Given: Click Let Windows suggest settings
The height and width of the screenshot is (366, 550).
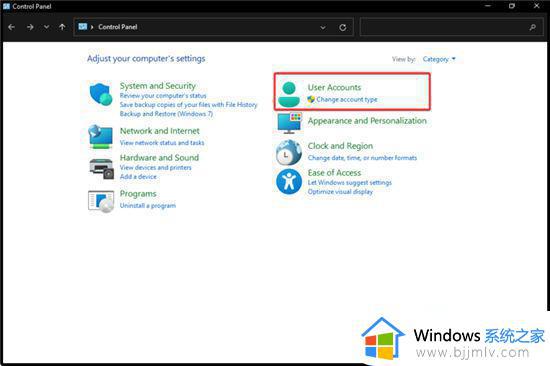Looking at the screenshot, I should [349, 182].
